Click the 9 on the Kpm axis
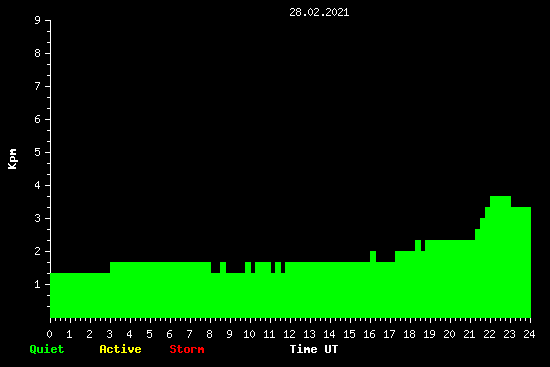Screen dimensions: 550x367 coord(38,21)
